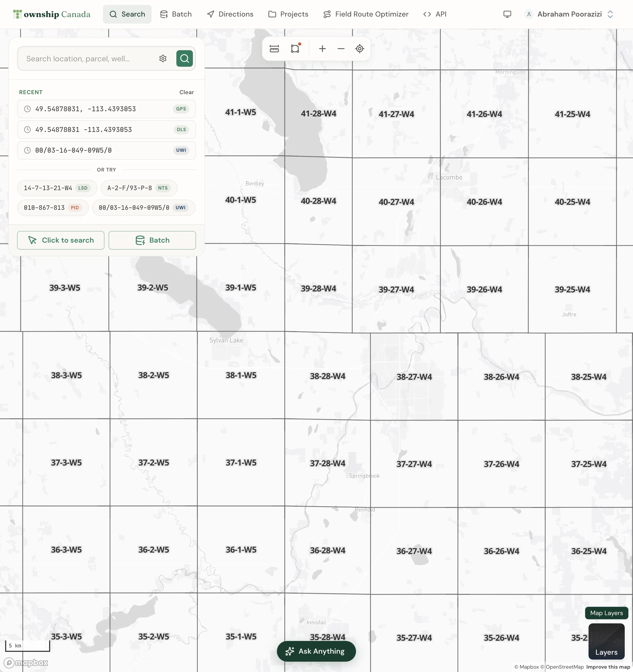Viewport: 633px width, 672px height.
Task: Try the LSD example 14-7-13-21-W4
Action: (x=57, y=188)
